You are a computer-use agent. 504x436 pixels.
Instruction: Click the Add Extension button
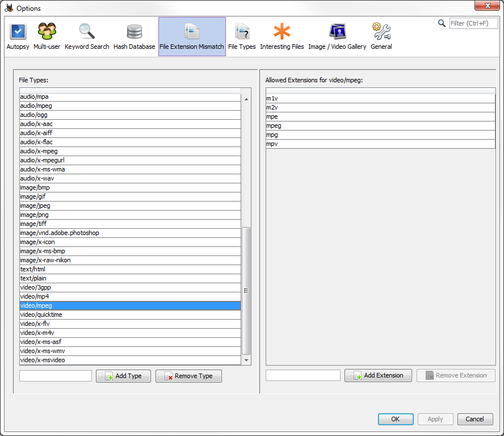(x=377, y=375)
